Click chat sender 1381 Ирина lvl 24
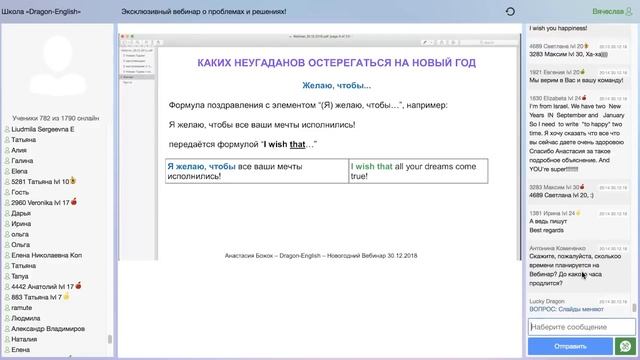Image resolution: width=640 pixels, height=360 pixels. [x=552, y=213]
